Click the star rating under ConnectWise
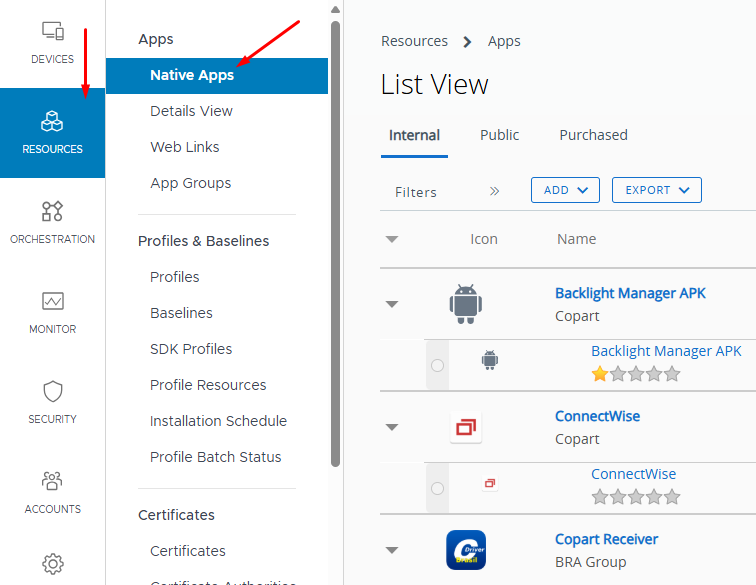The width and height of the screenshot is (756, 585). [636, 497]
